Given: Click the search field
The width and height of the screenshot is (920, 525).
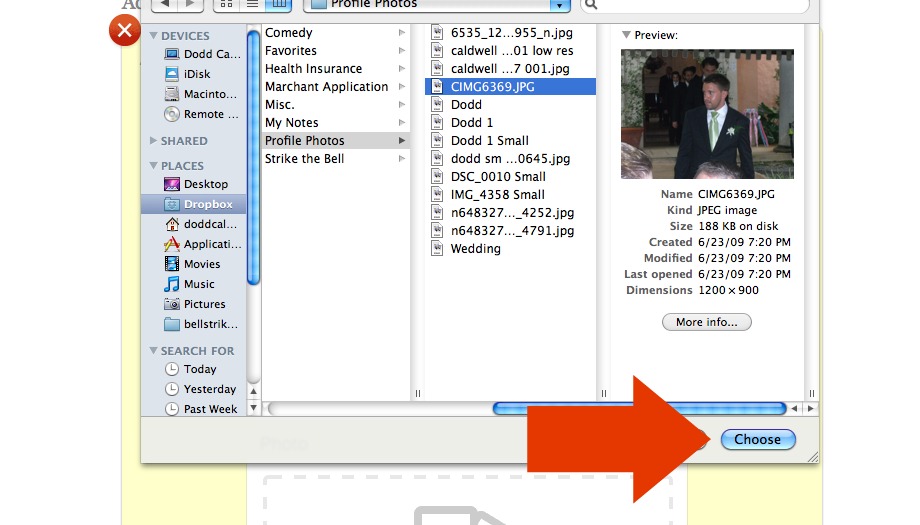Looking at the screenshot, I should (695, 5).
